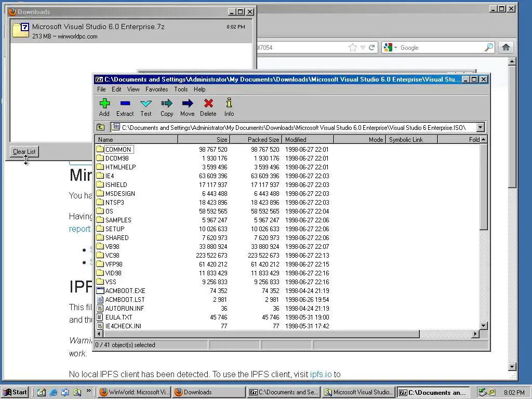532x399 pixels.
Task: Launch Internet Explorer from quick launch
Action: point(54,392)
